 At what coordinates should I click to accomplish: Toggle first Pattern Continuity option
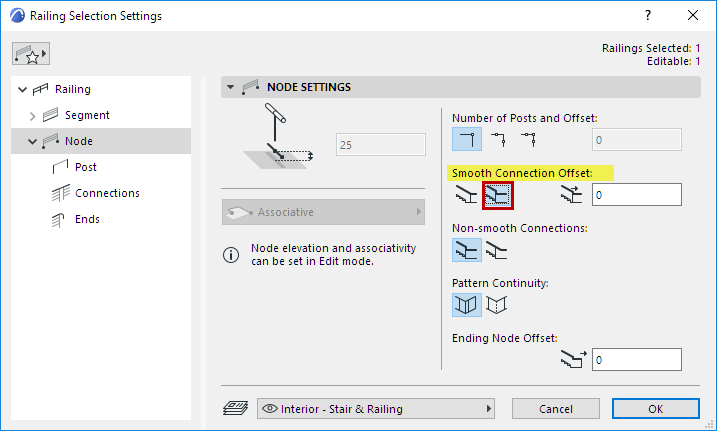coord(466,305)
